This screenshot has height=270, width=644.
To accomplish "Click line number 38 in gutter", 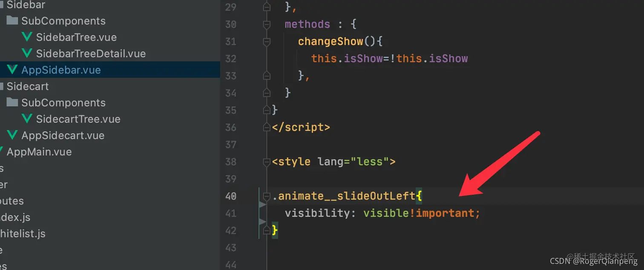I will 230,162.
